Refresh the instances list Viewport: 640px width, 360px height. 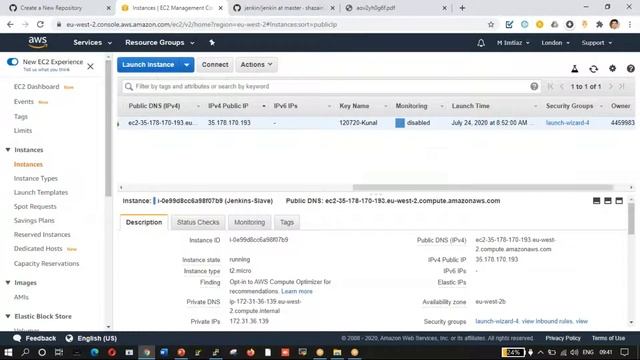point(593,69)
